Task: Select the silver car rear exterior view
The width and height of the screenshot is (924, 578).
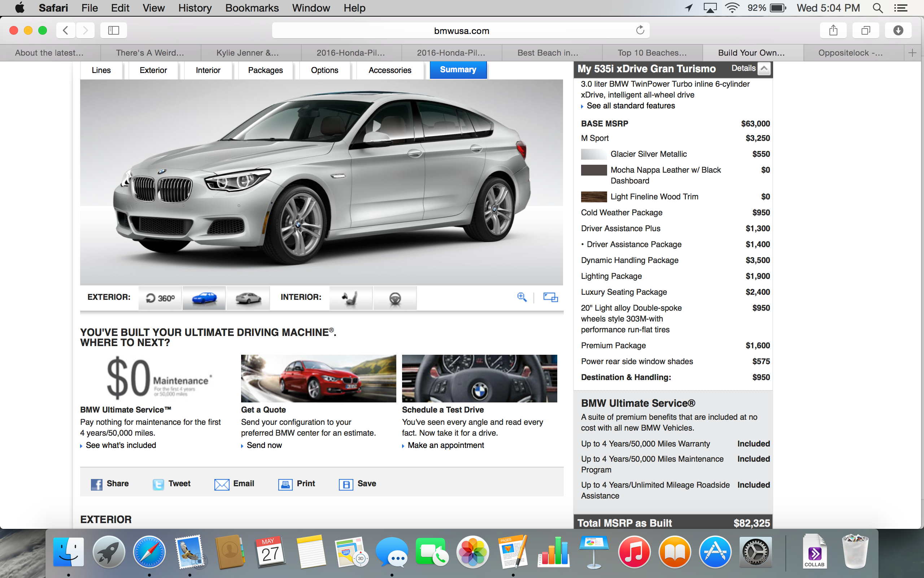Action: coord(248,298)
